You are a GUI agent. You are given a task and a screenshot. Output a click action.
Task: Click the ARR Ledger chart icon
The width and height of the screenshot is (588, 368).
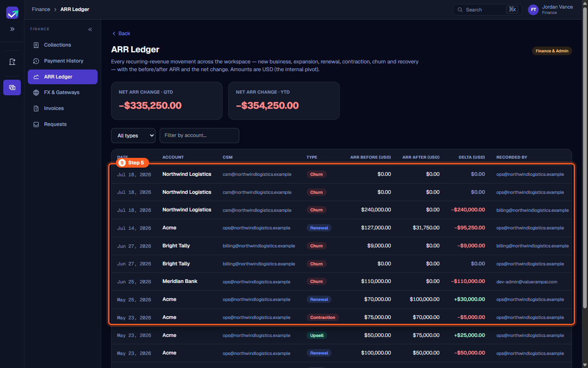(36, 77)
